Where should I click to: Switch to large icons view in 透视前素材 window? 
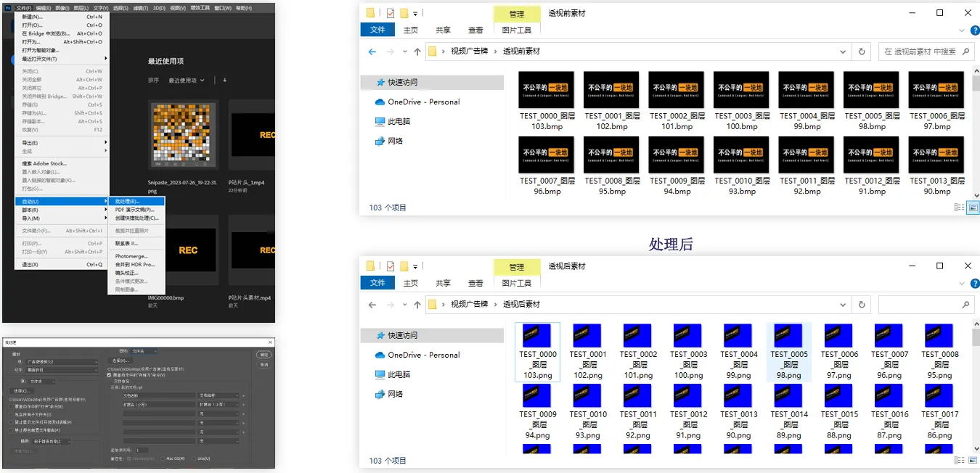[x=973, y=207]
